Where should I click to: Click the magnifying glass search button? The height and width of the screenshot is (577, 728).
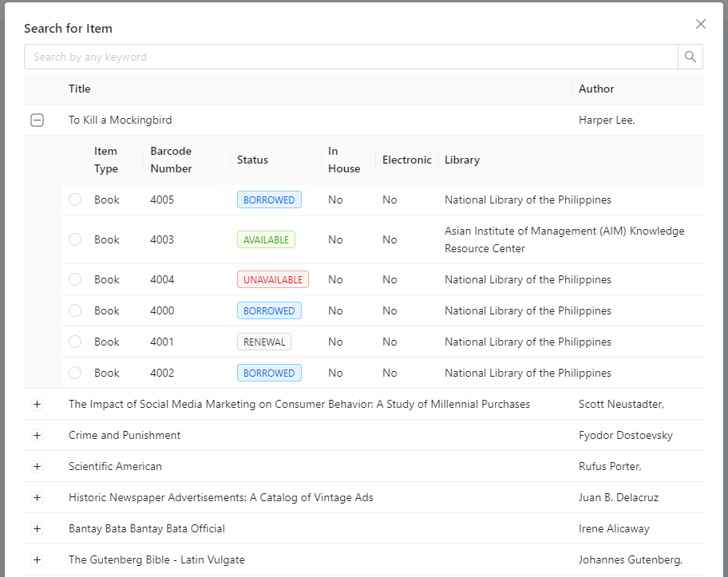(x=690, y=57)
